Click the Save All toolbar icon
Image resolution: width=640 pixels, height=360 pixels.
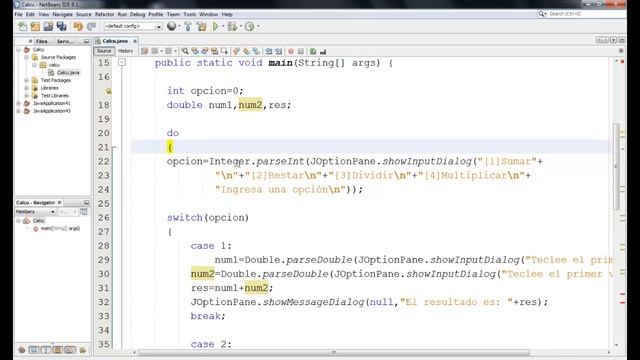coord(62,27)
